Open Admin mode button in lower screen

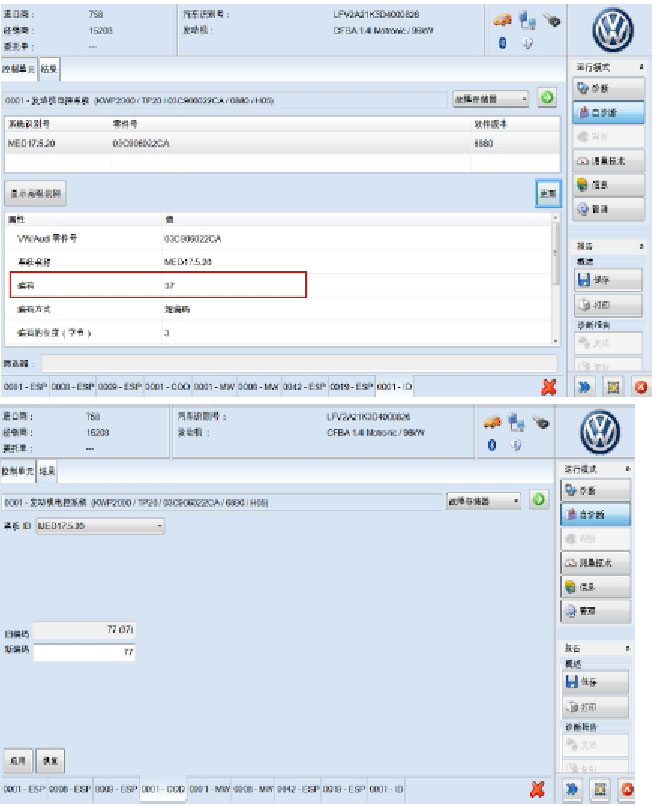pos(595,611)
